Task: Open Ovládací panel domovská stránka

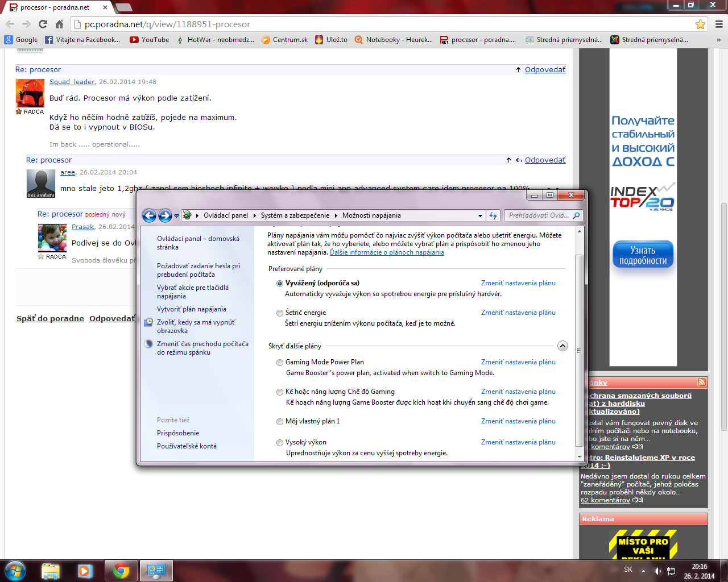Action: [x=198, y=243]
